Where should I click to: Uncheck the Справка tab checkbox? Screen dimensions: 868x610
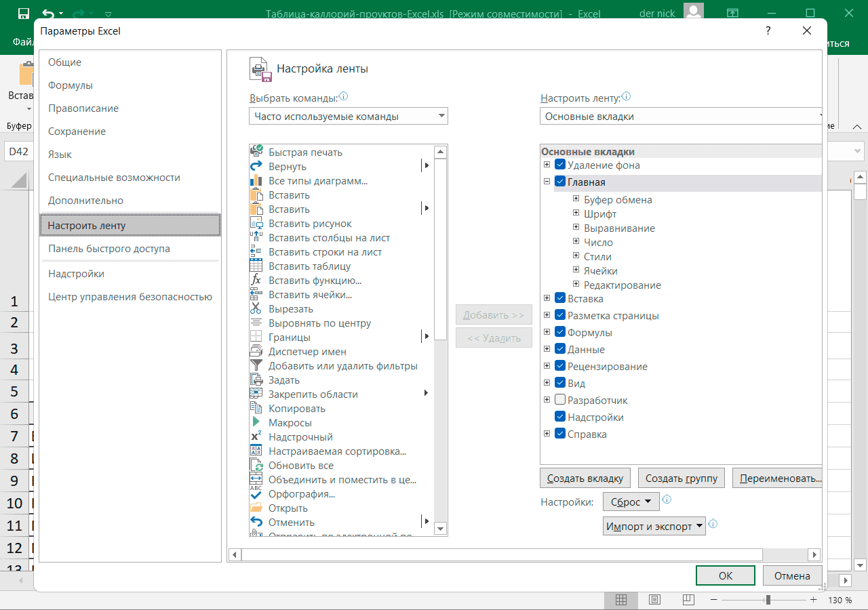point(560,434)
